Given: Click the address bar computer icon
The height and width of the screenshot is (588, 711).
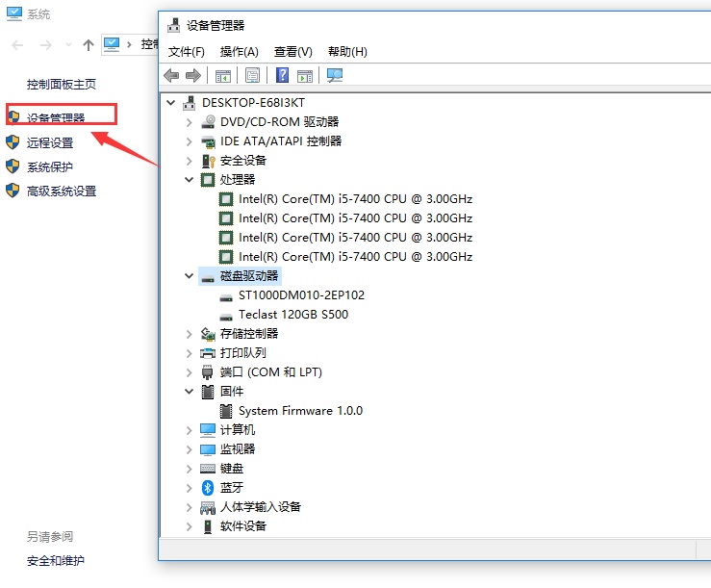Looking at the screenshot, I should click(x=112, y=44).
